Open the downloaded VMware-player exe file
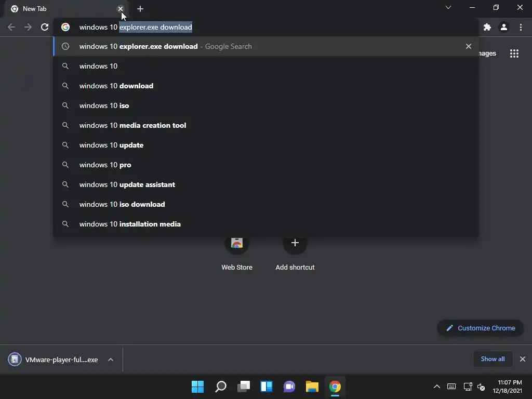This screenshot has height=399, width=532. coord(53,360)
